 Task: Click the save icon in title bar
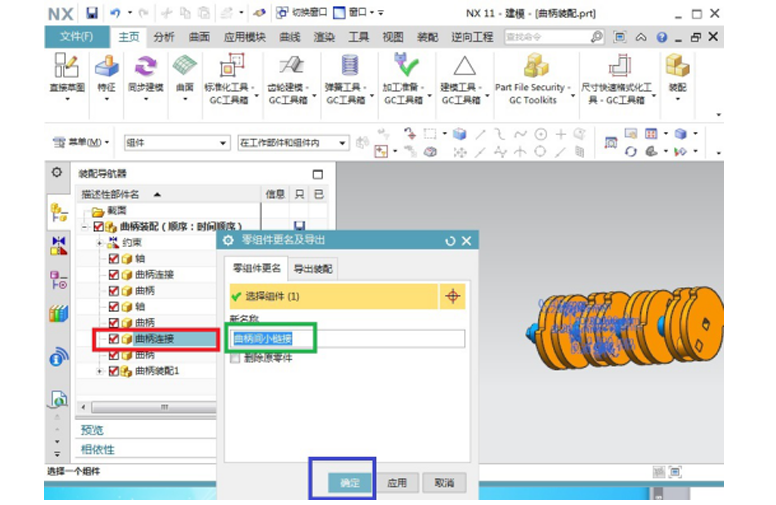[x=92, y=14]
